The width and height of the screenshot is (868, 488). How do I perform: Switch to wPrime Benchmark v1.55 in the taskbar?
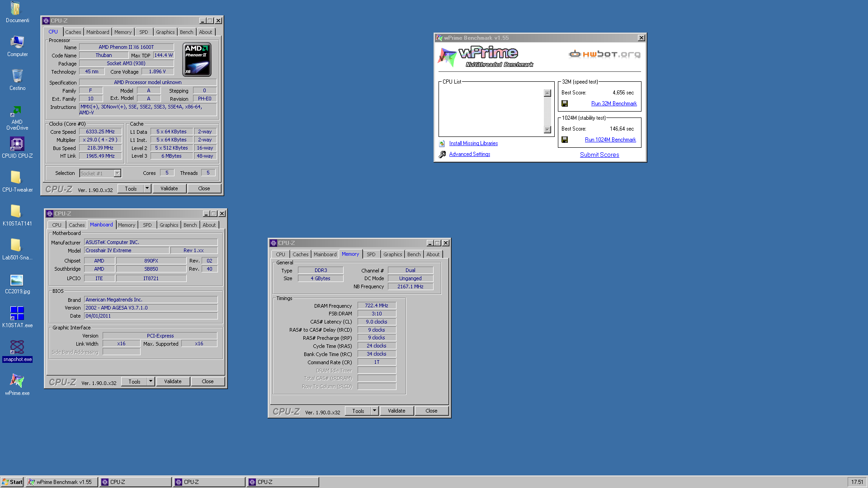click(x=62, y=482)
